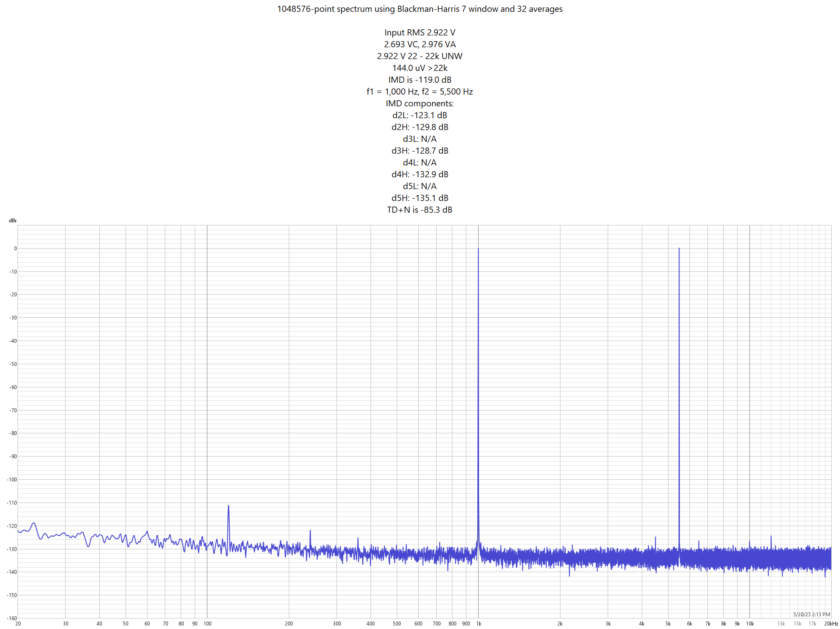Click the 'f1 = 1,000 Hz, f2 = 5,500 Hz' line
Screen dimensions: 840x629
[x=420, y=92]
